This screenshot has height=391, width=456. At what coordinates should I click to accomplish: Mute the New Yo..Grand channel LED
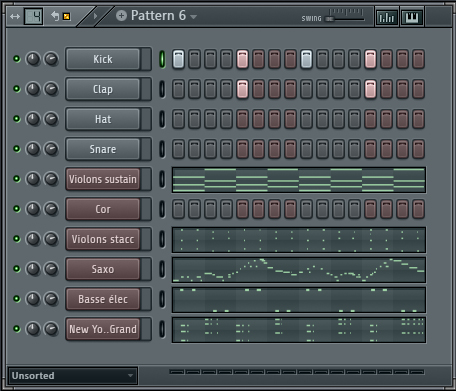16,329
